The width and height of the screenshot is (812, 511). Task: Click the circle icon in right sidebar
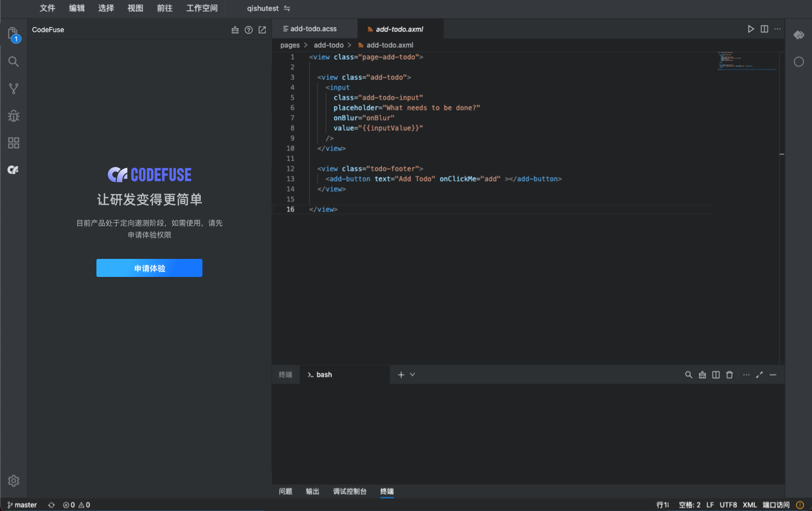tap(799, 61)
